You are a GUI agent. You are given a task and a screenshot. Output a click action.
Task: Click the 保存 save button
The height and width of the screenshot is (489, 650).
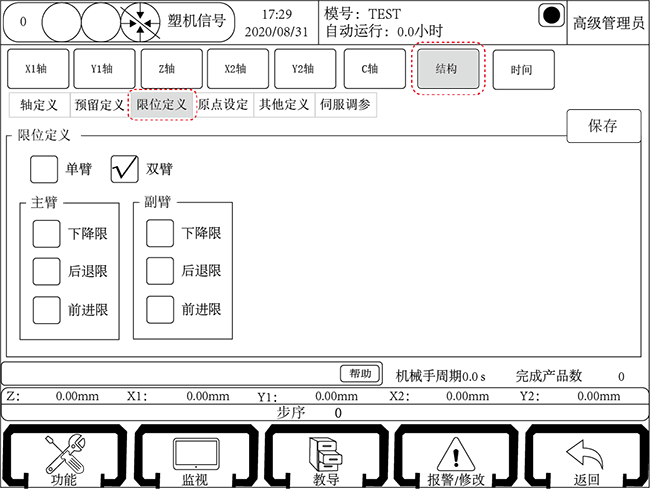coord(603,126)
